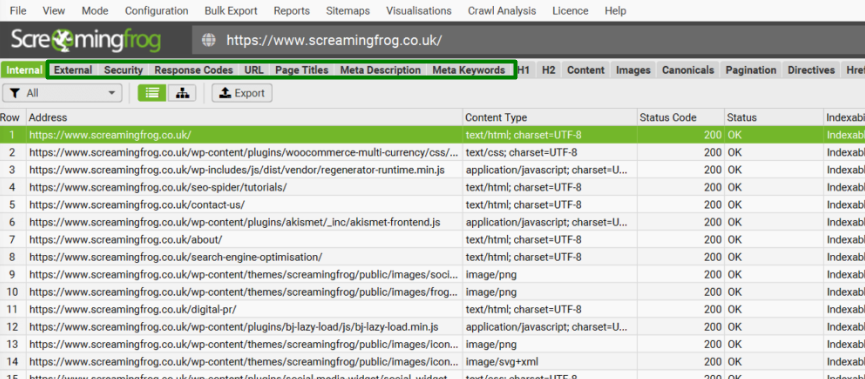Sort by the Content Type column header
The image size is (865, 379).
point(549,118)
